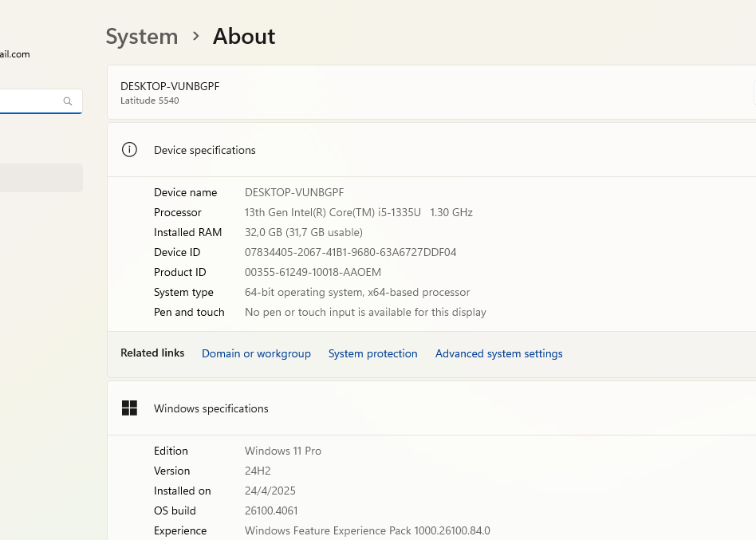Image resolution: width=756 pixels, height=540 pixels.
Task: Click the settings search input field
Action: click(41, 101)
